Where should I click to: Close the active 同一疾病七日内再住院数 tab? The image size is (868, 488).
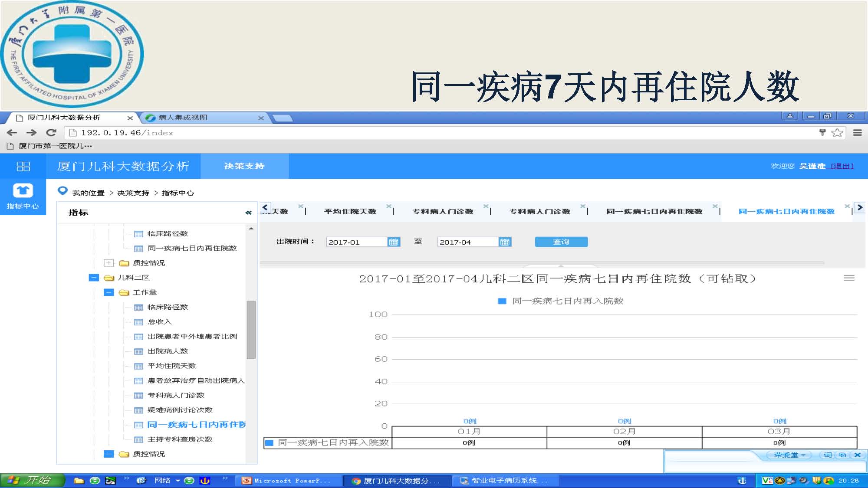847,206
